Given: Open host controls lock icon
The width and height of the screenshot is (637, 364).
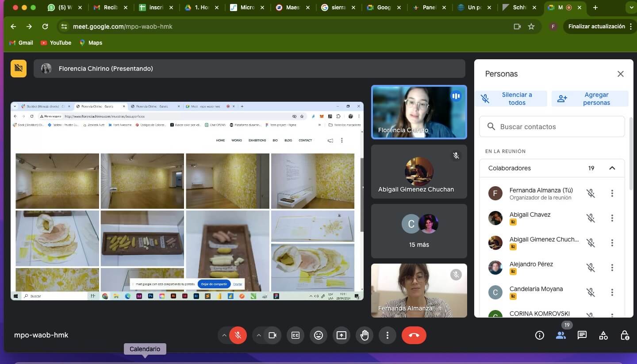Looking at the screenshot, I should [624, 335].
